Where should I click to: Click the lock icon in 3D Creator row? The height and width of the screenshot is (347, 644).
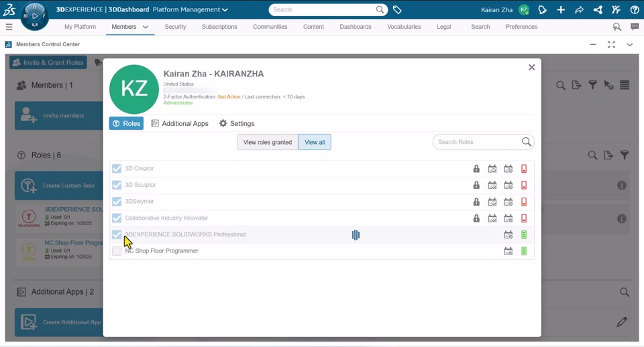pos(476,169)
